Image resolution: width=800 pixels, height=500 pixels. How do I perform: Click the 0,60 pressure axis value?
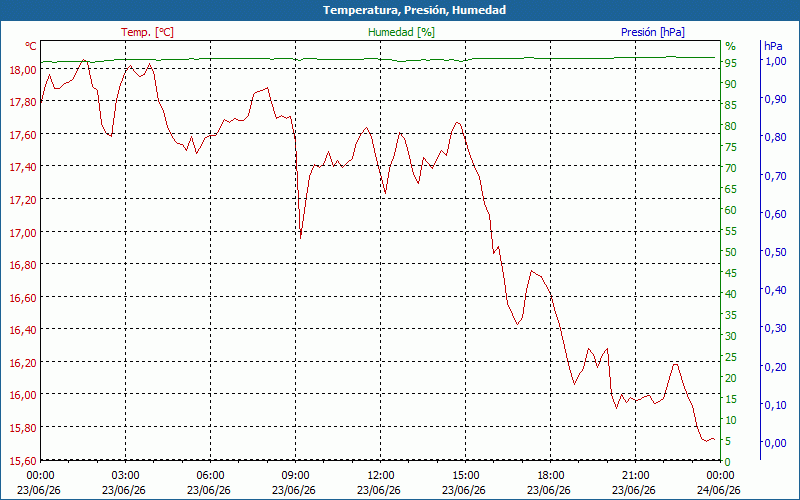click(x=776, y=214)
